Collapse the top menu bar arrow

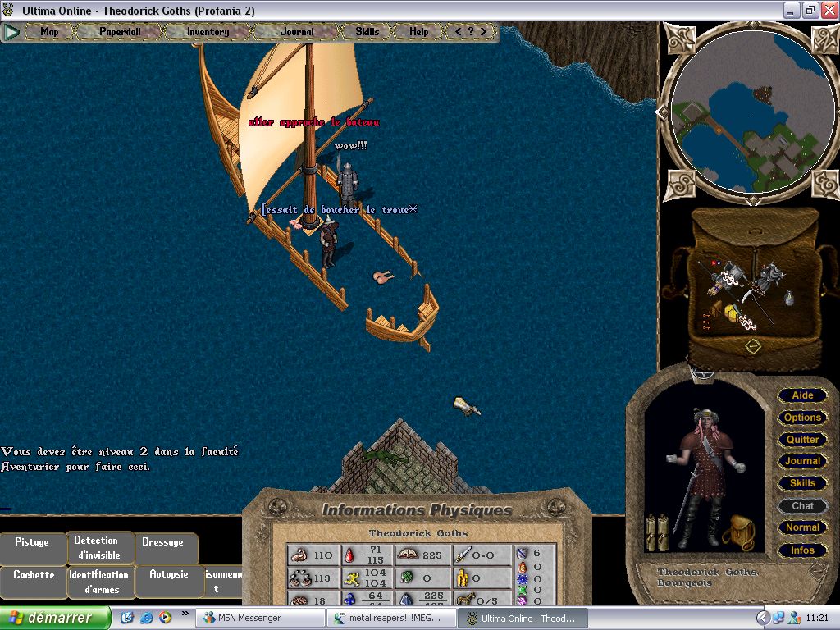(11, 32)
